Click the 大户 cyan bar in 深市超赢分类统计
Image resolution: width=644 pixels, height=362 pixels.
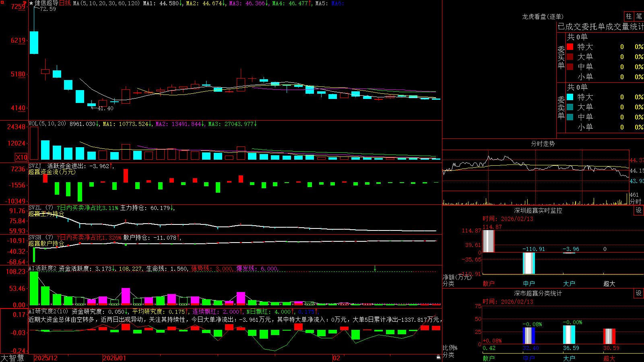[569, 335]
